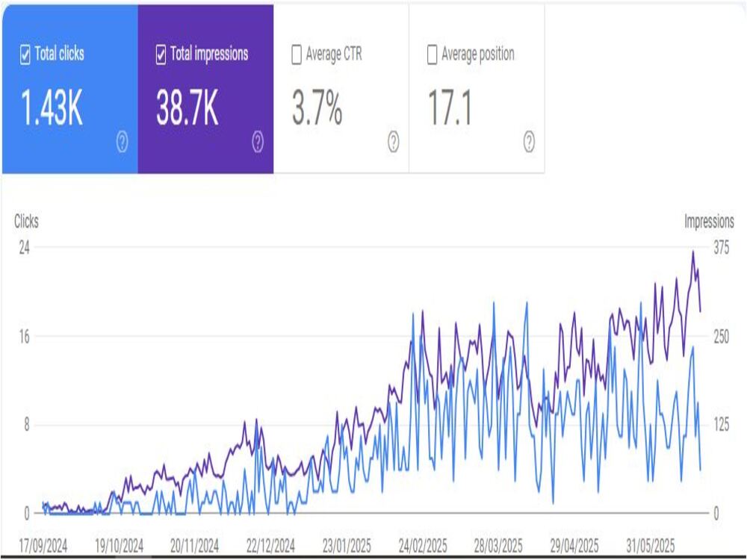Click the 23/01/2025 date label
This screenshot has width=747, height=560.
[x=347, y=546]
